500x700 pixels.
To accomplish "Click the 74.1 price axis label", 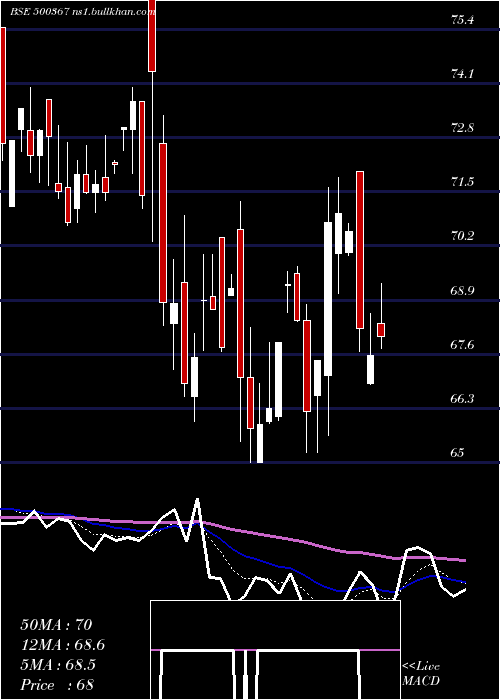I will (x=462, y=74).
